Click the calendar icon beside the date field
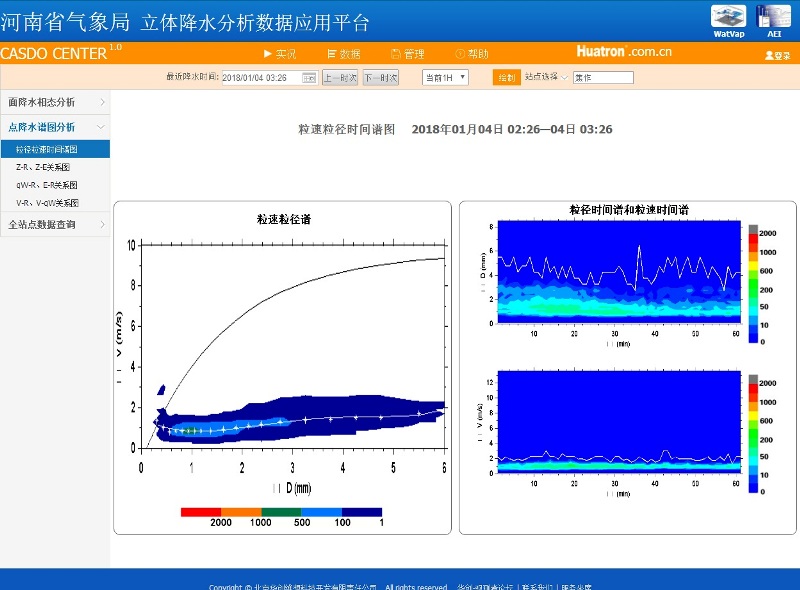This screenshot has width=800, height=590. click(x=310, y=77)
